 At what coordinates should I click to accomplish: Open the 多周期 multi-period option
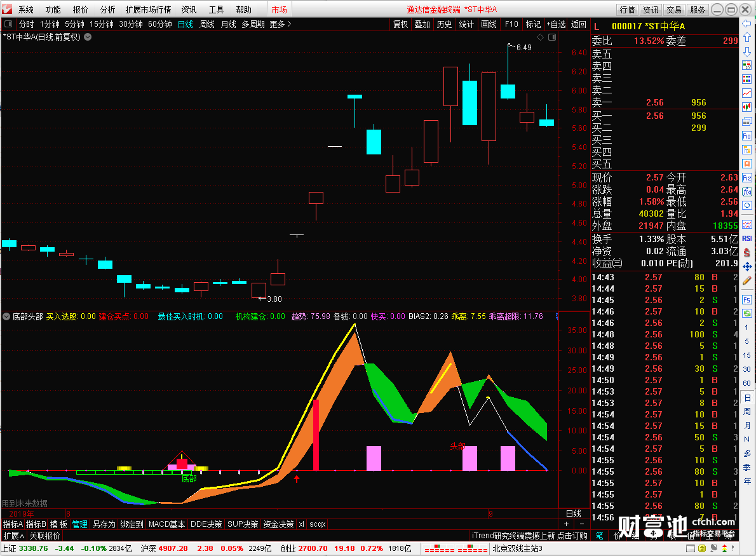(253, 24)
